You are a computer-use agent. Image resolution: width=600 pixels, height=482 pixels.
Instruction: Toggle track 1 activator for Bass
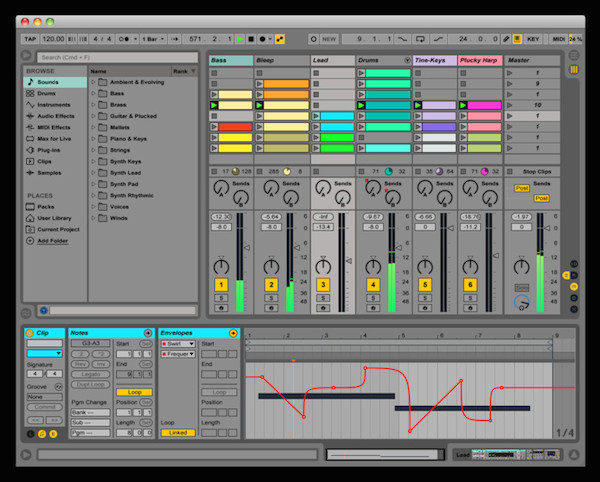pos(221,285)
